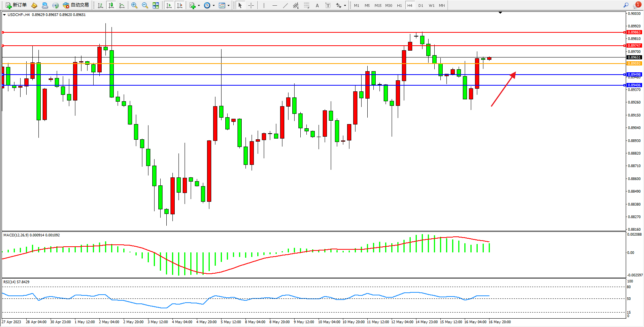
Task: Select the horizontal line drawing tool
Action: 274,5
